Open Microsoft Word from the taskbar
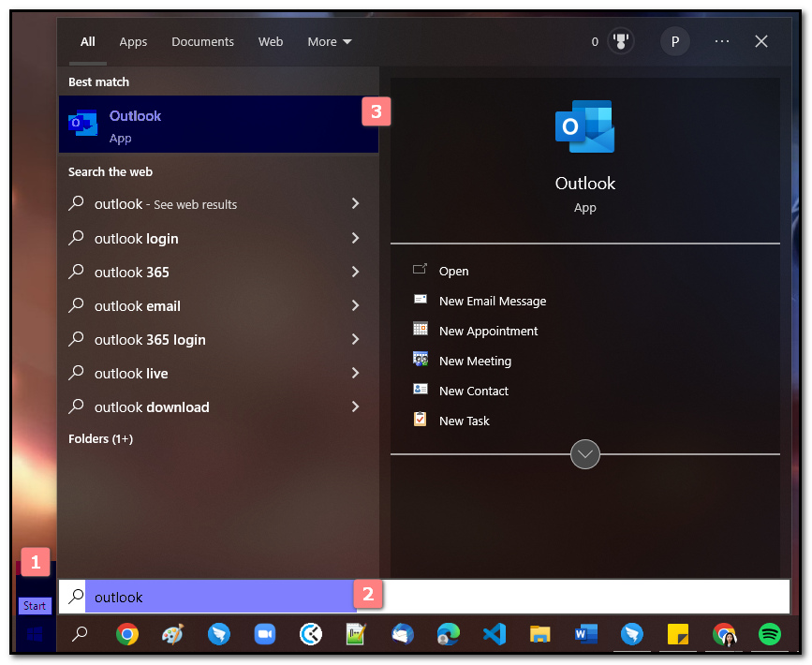Viewport: 812px width, 665px height. point(585,634)
